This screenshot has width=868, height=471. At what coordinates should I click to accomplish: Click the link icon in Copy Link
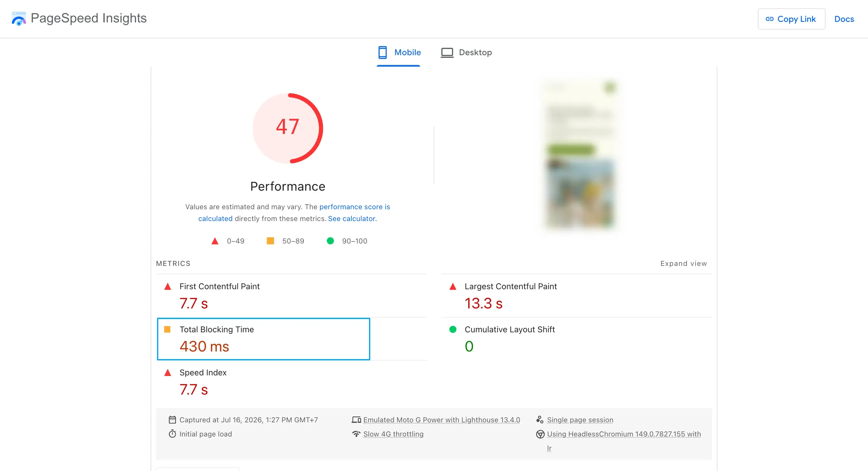pyautogui.click(x=770, y=19)
